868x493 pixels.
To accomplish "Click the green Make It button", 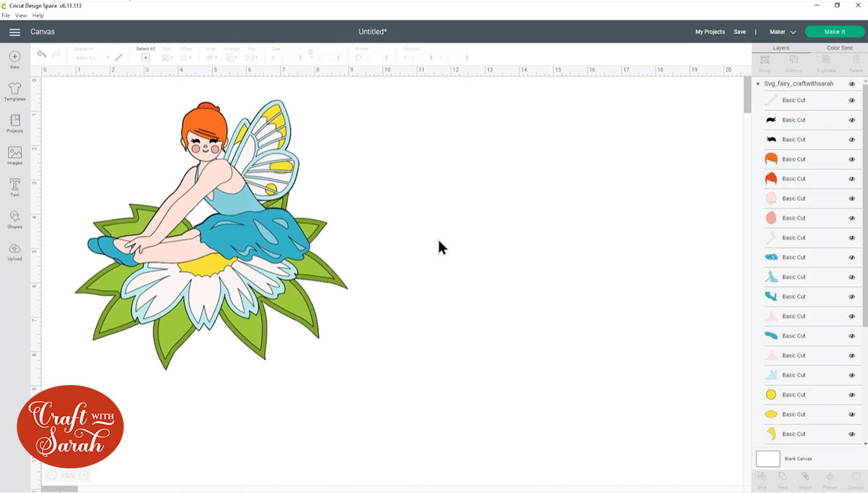I will tap(835, 32).
